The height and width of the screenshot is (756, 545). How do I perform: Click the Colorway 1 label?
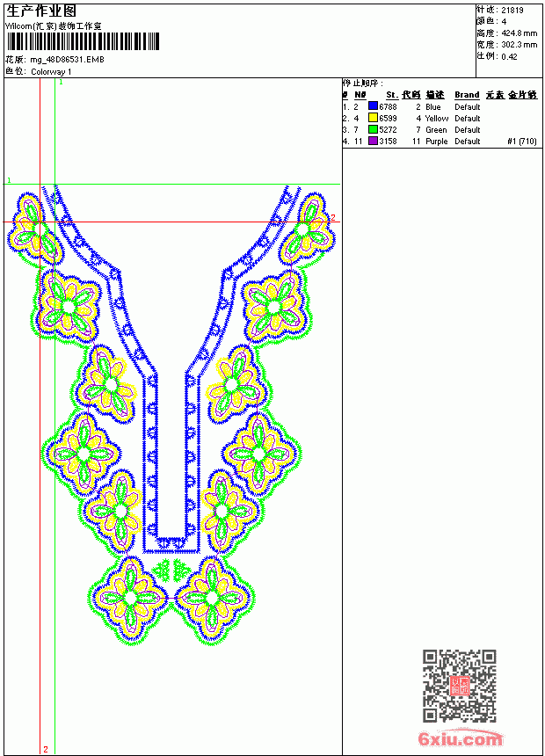pyautogui.click(x=51, y=72)
